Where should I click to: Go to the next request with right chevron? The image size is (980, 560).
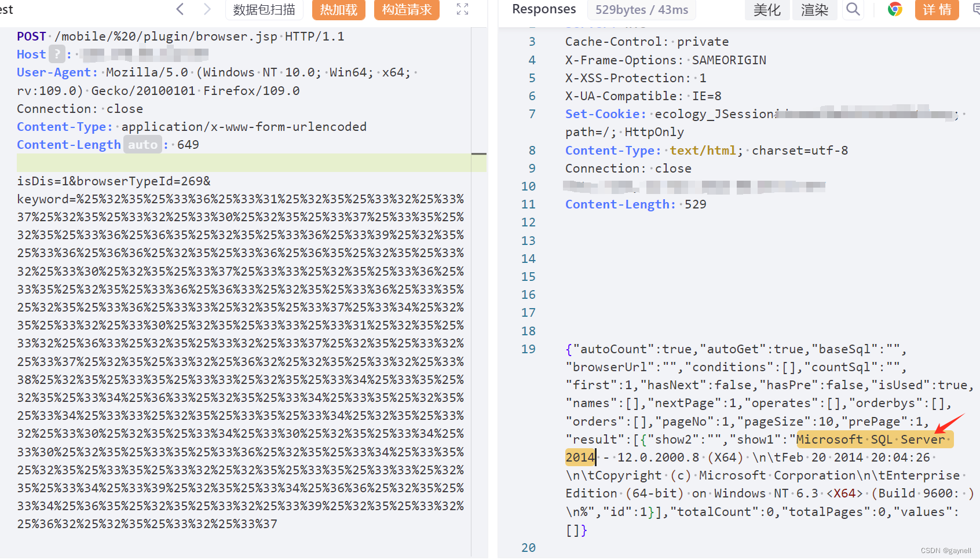(x=207, y=9)
